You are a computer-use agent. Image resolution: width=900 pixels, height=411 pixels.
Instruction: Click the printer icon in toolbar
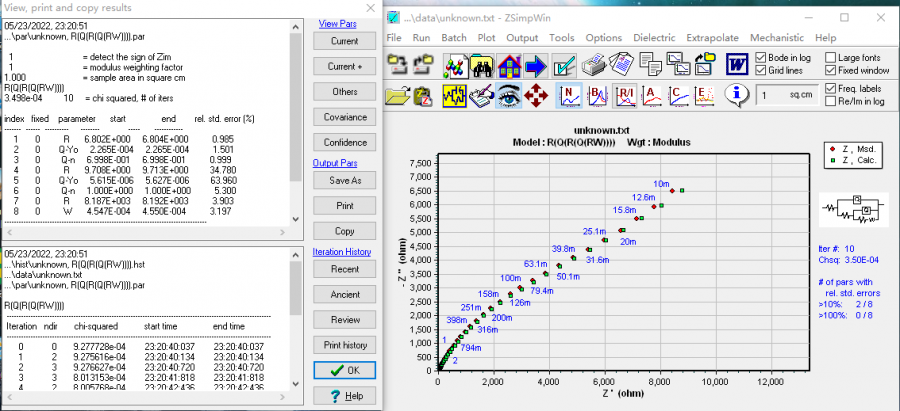(x=593, y=65)
